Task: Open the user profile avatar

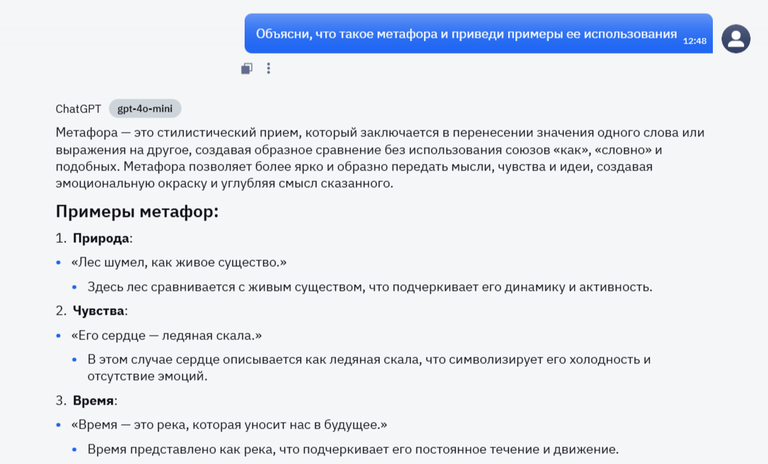Action: click(x=736, y=39)
